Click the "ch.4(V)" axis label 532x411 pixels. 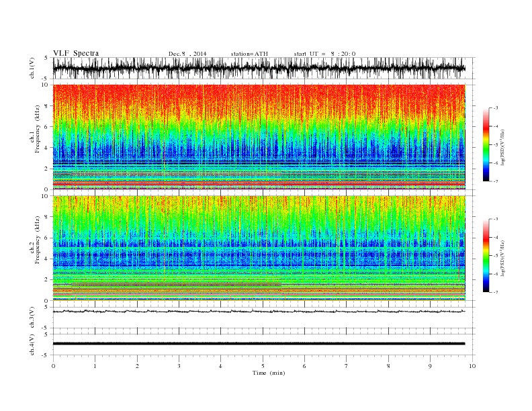[32, 345]
